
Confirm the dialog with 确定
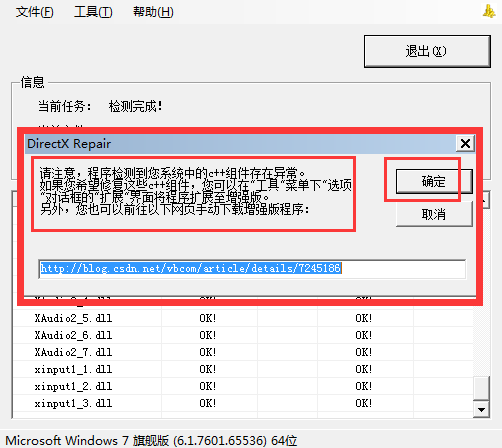[434, 181]
